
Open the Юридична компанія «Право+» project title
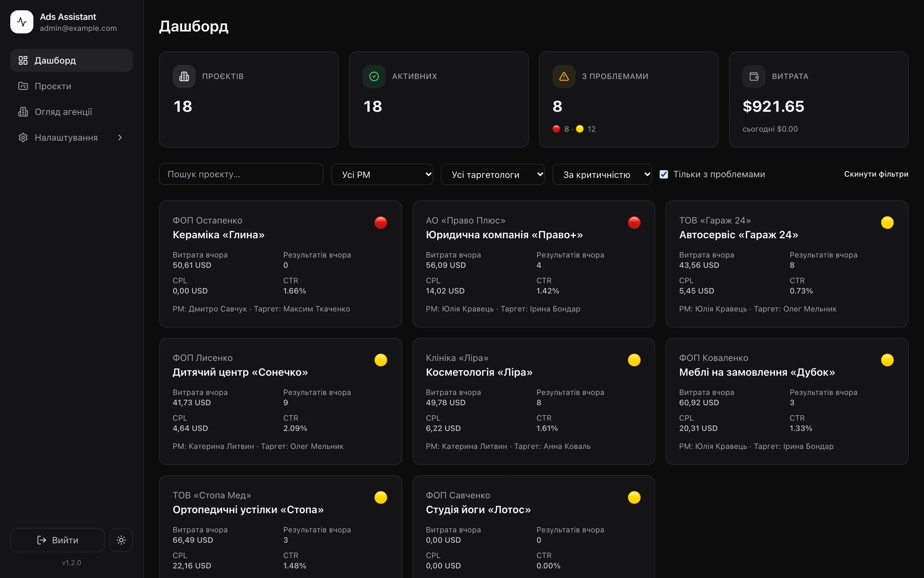point(504,235)
